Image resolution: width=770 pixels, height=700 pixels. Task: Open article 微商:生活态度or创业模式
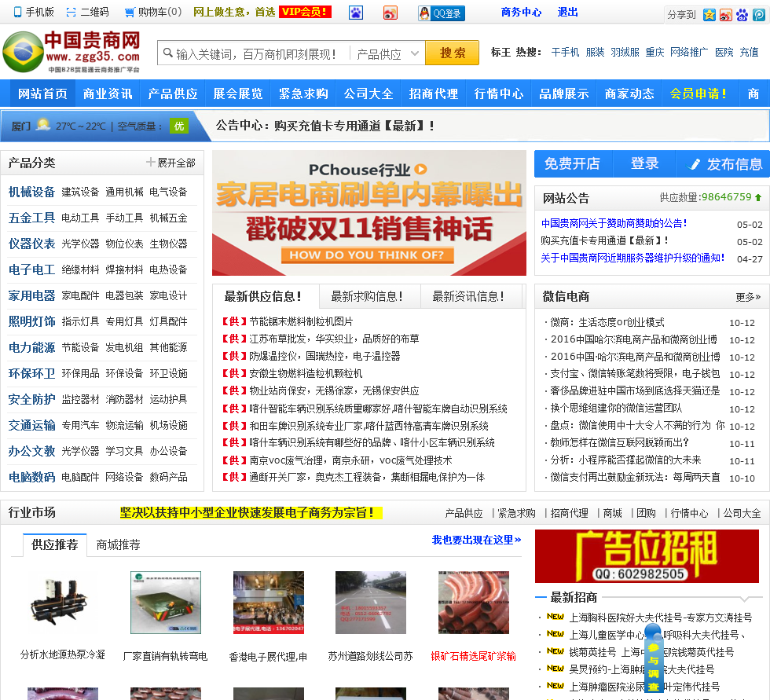pyautogui.click(x=607, y=323)
